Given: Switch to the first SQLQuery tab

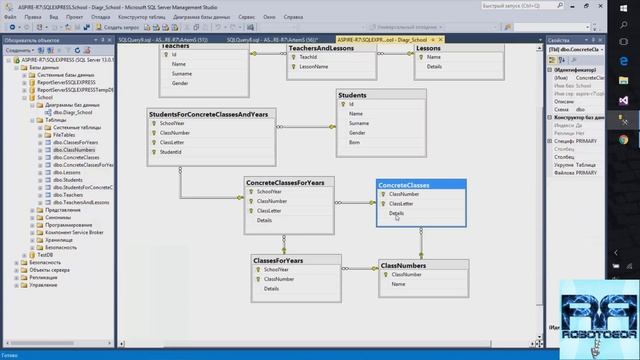Looking at the screenshot, I should pyautogui.click(x=163, y=40).
